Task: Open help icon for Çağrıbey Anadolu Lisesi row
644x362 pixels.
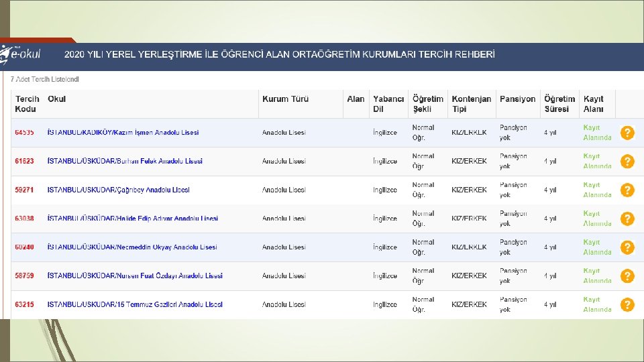Action: point(627,190)
